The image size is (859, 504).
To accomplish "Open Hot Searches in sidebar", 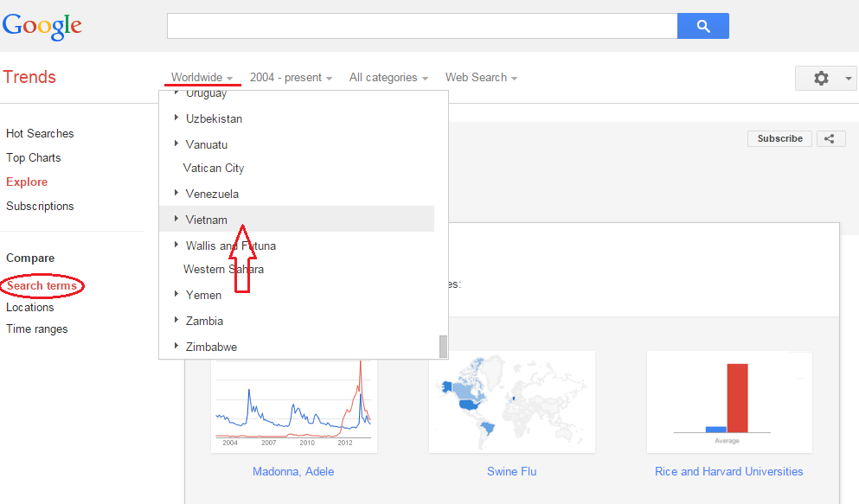I will coord(40,133).
